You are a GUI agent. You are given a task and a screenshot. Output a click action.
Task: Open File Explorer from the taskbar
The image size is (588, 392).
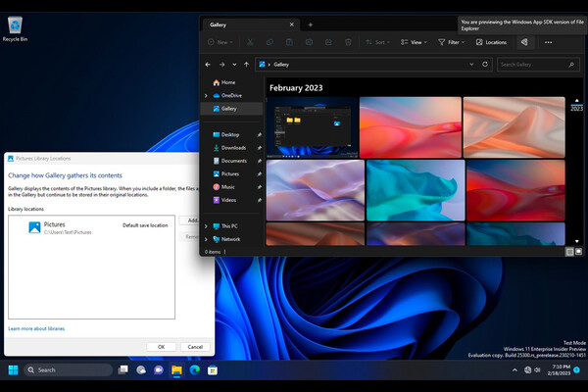[x=177, y=369]
